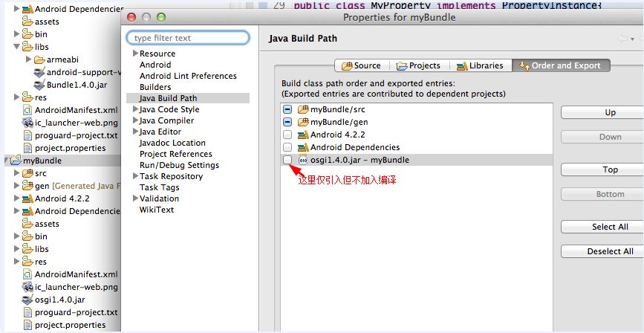
Task: Click the armeabi folder icon
Action: coord(39,59)
